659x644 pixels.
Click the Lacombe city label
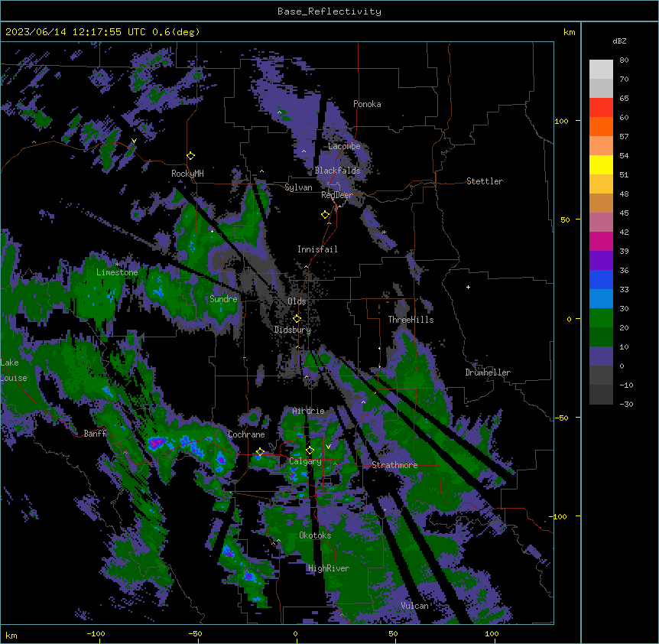tap(344, 146)
